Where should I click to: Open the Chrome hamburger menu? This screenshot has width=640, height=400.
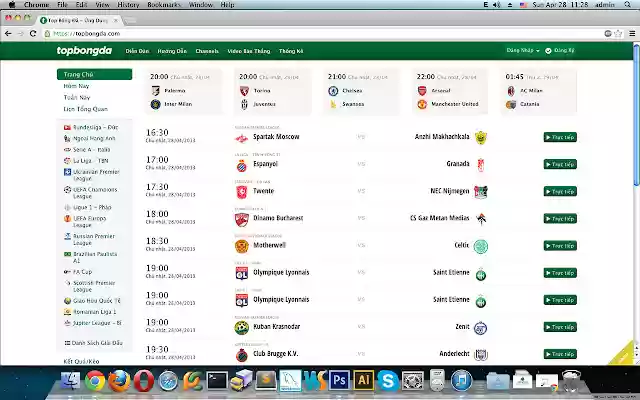[x=632, y=33]
